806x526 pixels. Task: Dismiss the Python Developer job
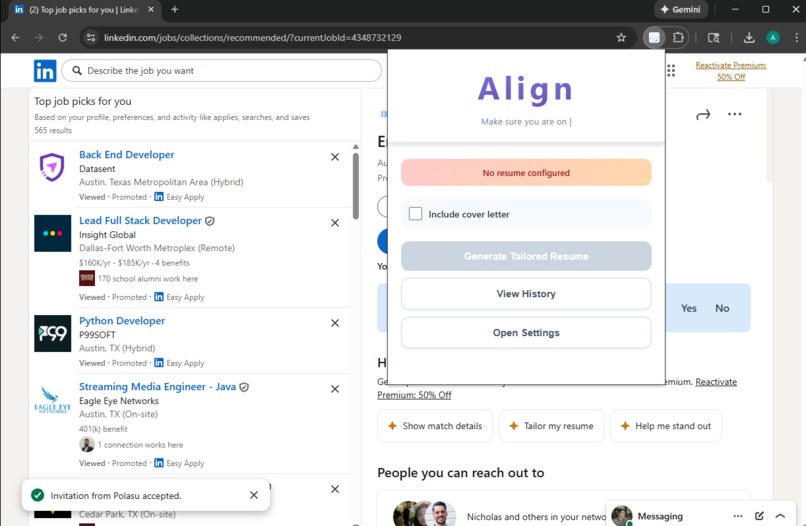(335, 323)
